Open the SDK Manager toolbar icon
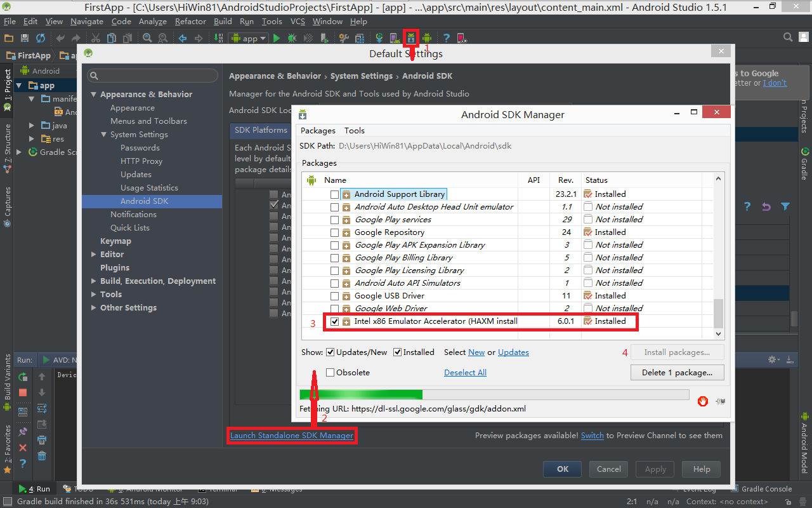This screenshot has width=812, height=508. [x=411, y=39]
